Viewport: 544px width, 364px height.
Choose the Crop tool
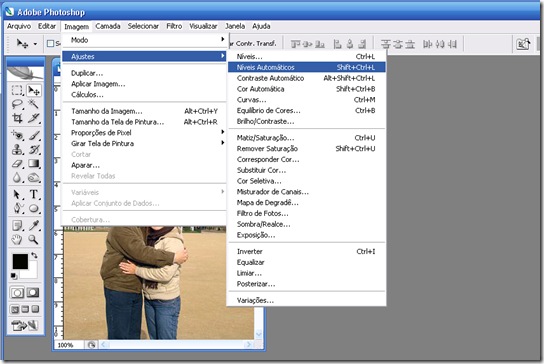pyautogui.click(x=17, y=118)
